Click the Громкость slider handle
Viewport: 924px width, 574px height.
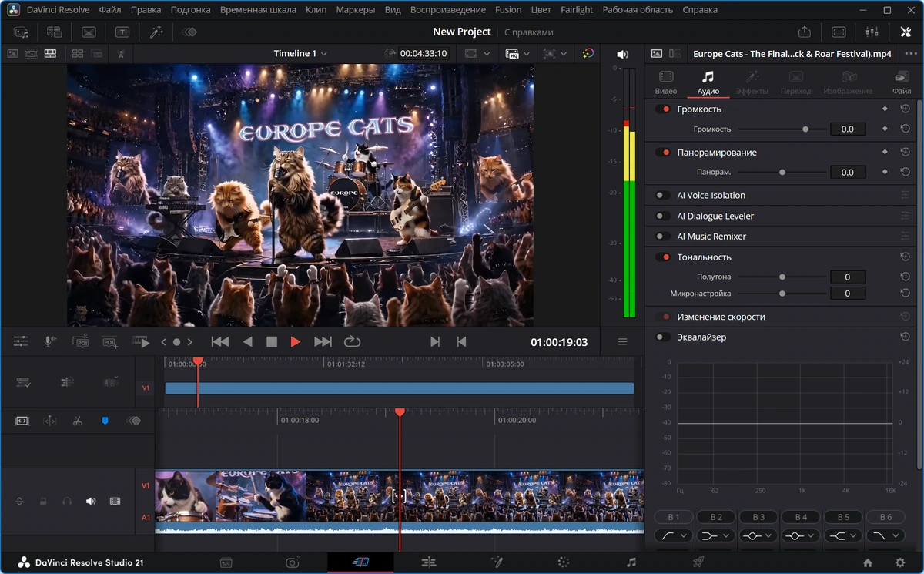(x=805, y=129)
